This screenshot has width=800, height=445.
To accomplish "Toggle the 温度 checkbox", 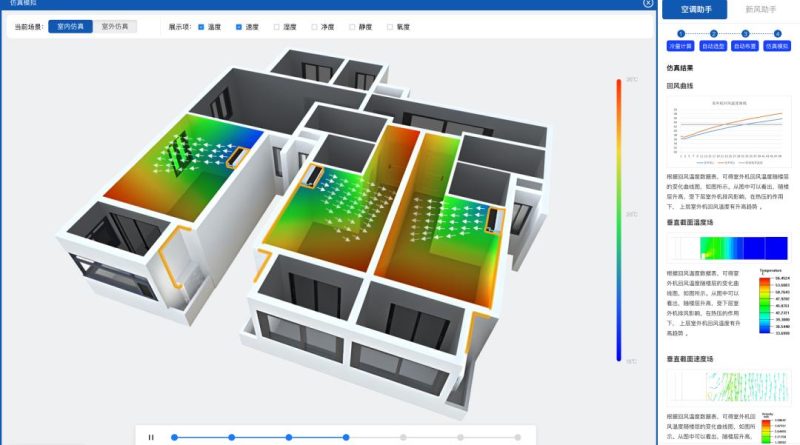I will (x=202, y=27).
